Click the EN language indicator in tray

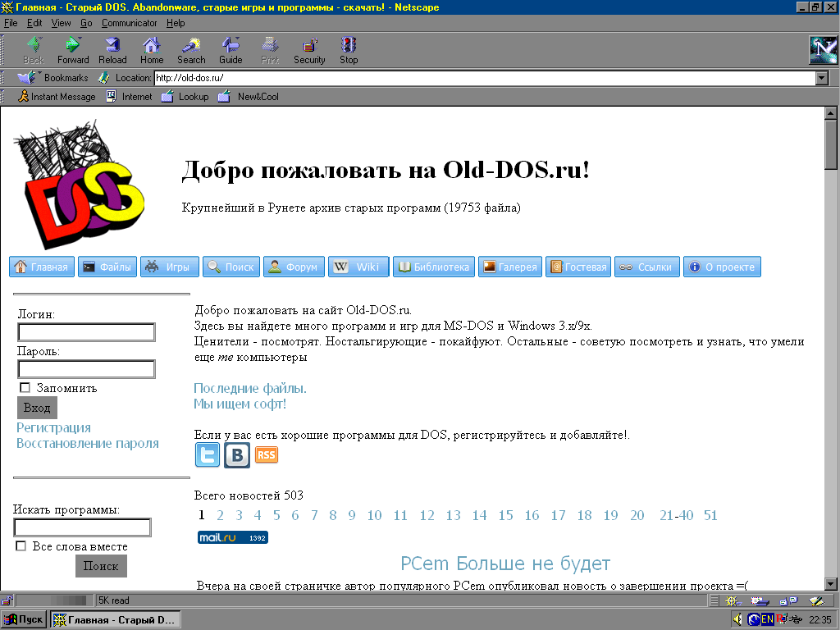point(767,619)
